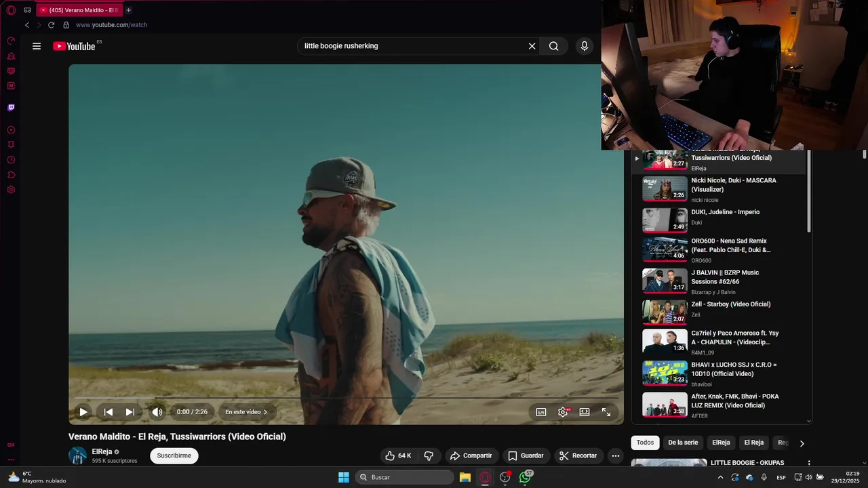Open Windows Start menu

click(x=344, y=477)
